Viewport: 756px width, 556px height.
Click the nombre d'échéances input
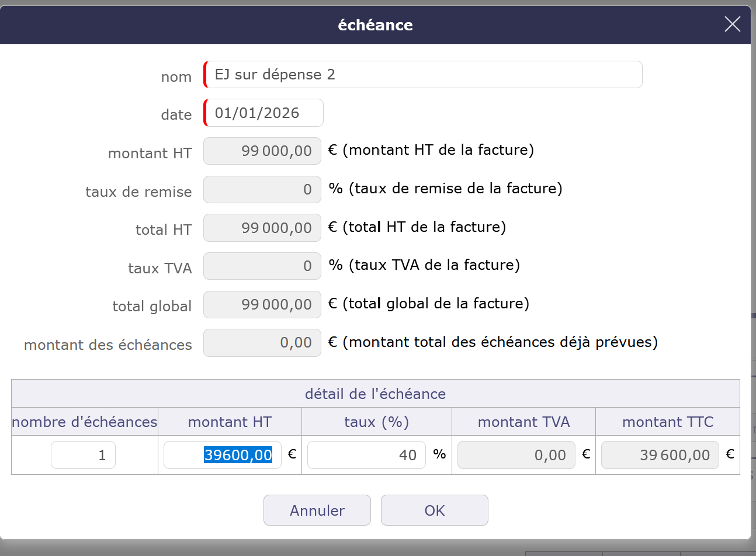coord(83,455)
